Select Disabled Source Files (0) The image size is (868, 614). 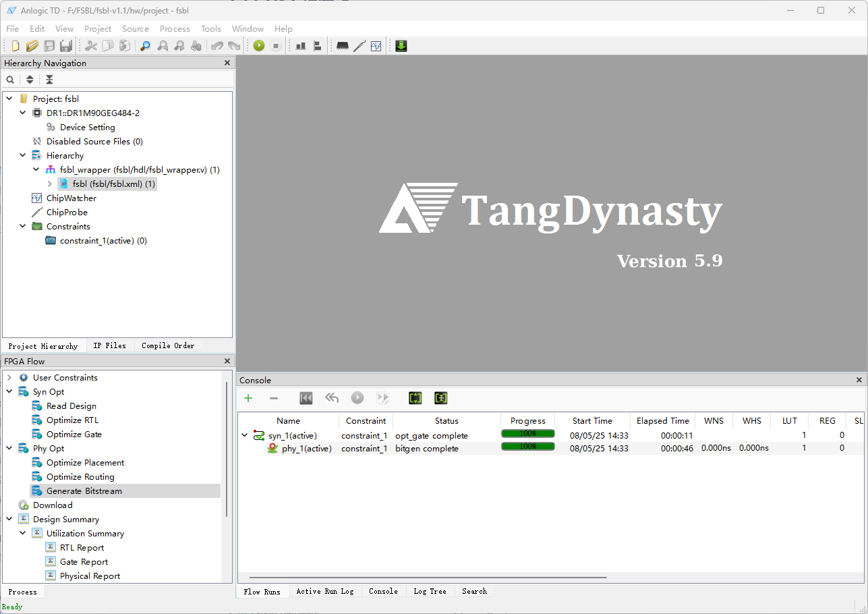[94, 141]
